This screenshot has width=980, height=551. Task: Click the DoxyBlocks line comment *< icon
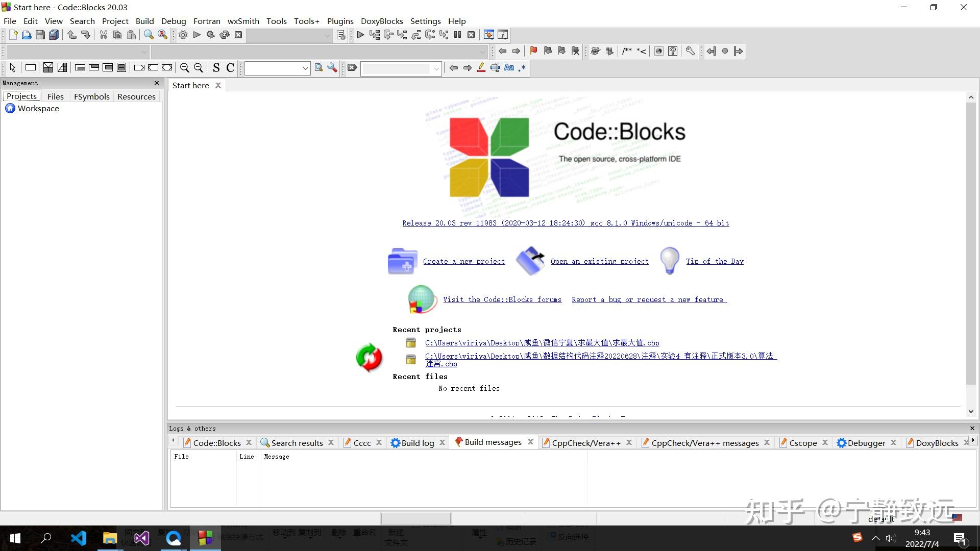pos(641,51)
